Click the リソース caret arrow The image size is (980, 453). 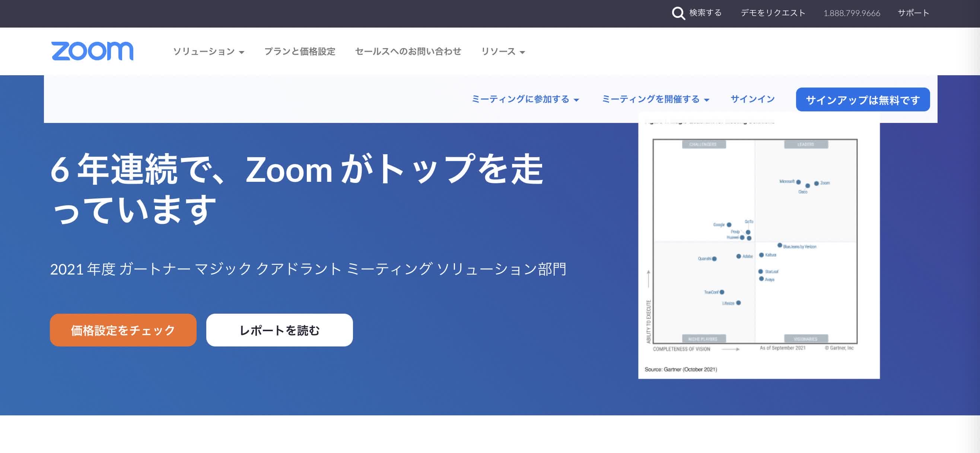[x=522, y=53]
